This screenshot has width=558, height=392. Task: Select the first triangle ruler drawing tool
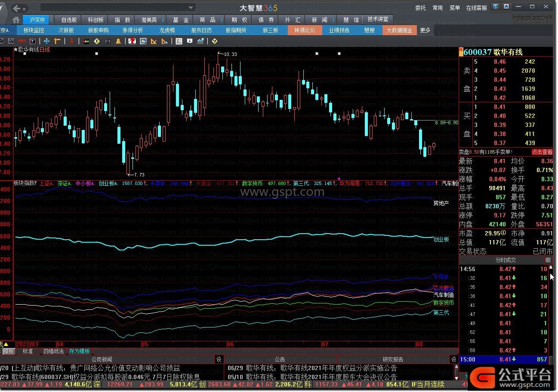coord(154,41)
